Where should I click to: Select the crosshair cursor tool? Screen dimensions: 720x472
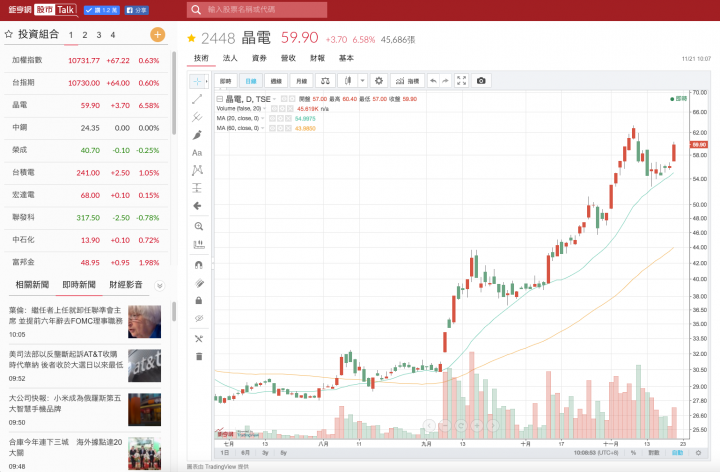pos(197,81)
